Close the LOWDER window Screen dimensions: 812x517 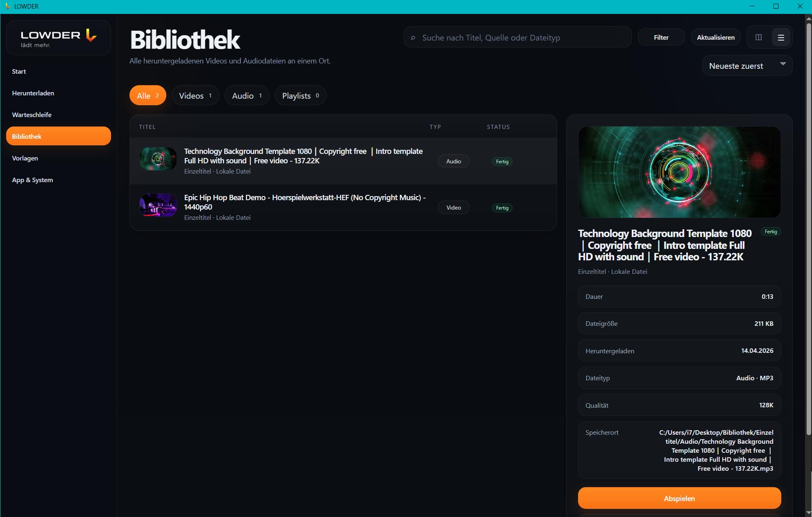800,6
